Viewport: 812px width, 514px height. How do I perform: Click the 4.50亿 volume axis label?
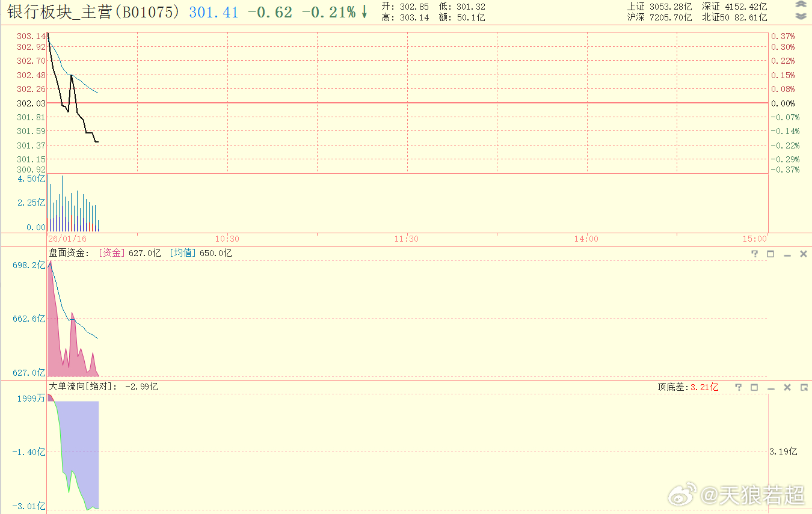pos(31,179)
